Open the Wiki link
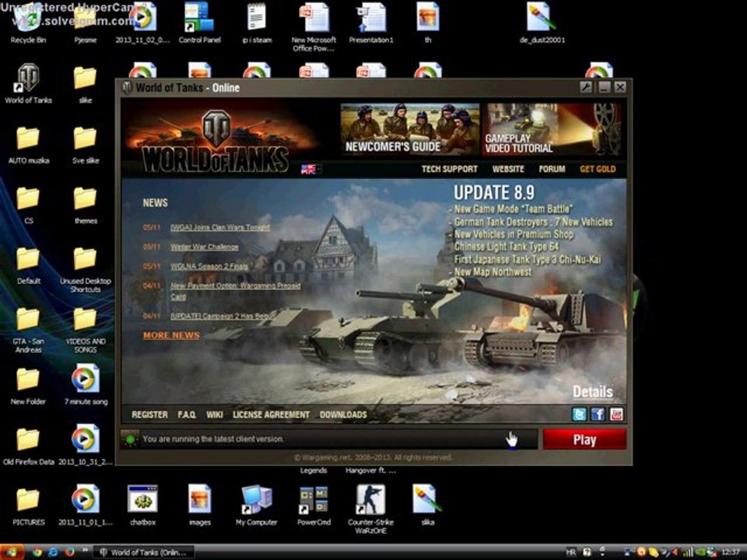Viewport: 747px width, 560px height. click(x=215, y=415)
